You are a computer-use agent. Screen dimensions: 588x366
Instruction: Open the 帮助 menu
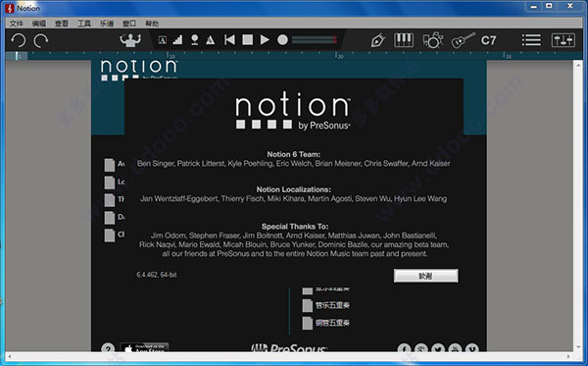(152, 24)
